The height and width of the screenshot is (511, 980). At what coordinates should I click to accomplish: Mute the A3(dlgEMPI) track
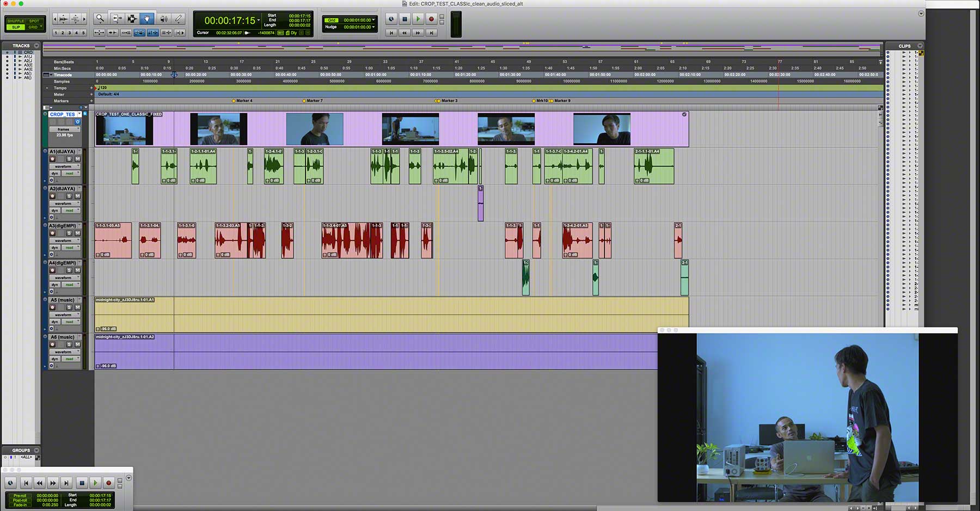click(x=77, y=233)
